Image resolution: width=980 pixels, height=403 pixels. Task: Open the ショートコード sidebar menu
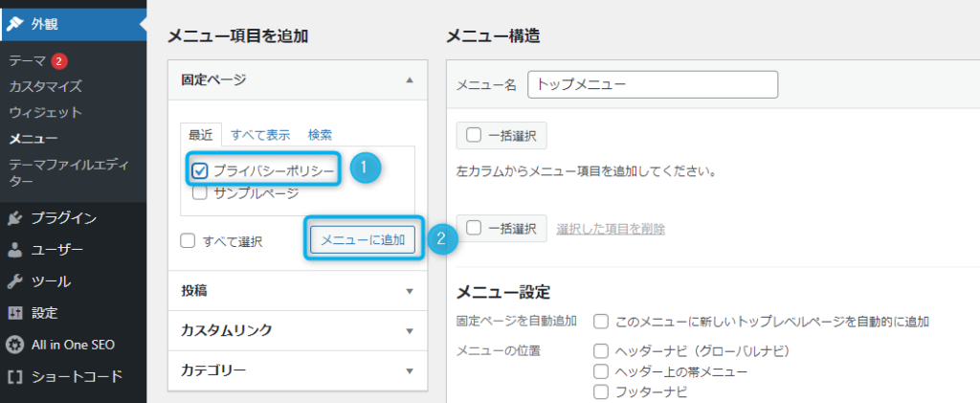click(x=73, y=377)
